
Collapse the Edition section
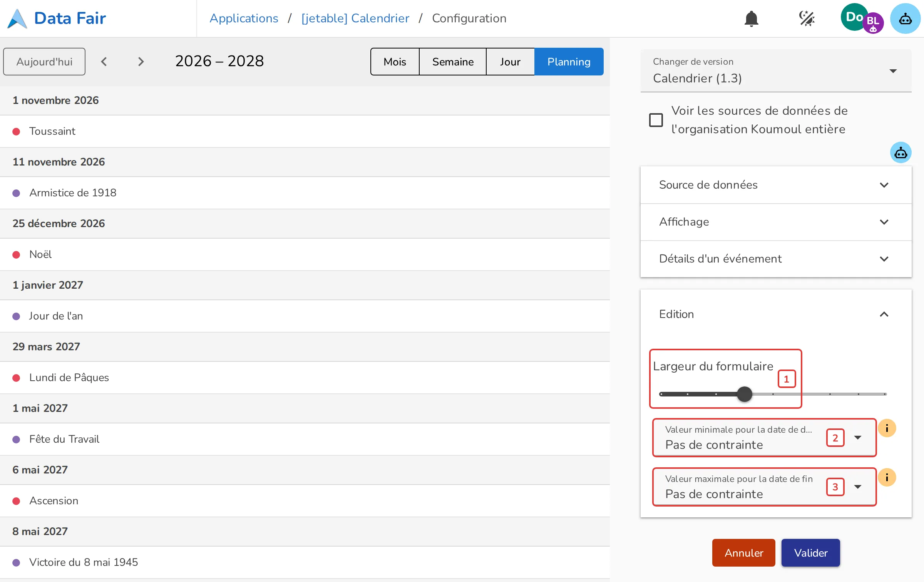(776, 314)
